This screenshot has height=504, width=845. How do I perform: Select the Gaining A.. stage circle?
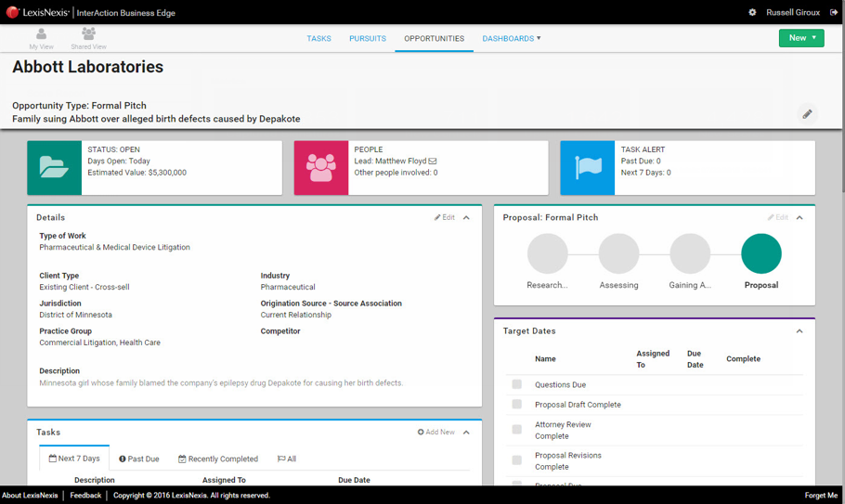pyautogui.click(x=690, y=253)
